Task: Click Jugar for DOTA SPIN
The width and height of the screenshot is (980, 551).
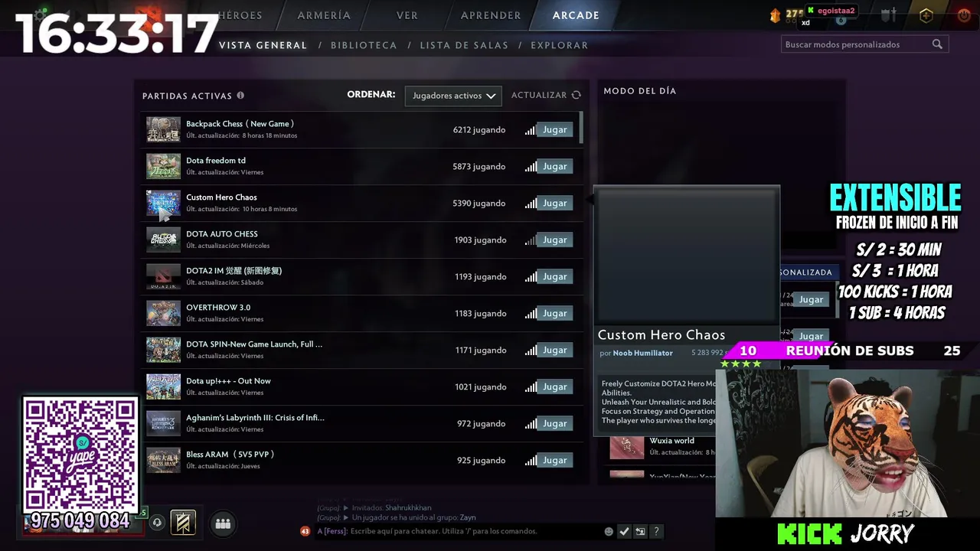Action: click(554, 350)
